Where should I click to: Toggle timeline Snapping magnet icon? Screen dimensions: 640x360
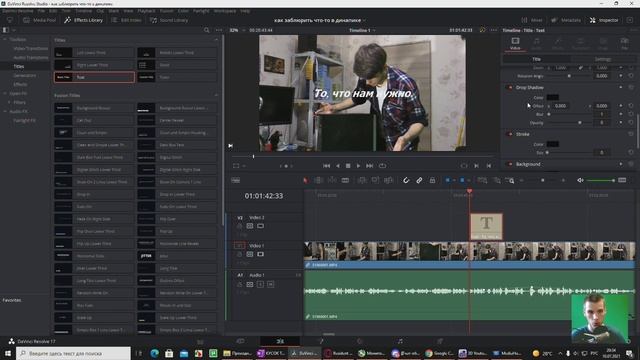(406, 180)
